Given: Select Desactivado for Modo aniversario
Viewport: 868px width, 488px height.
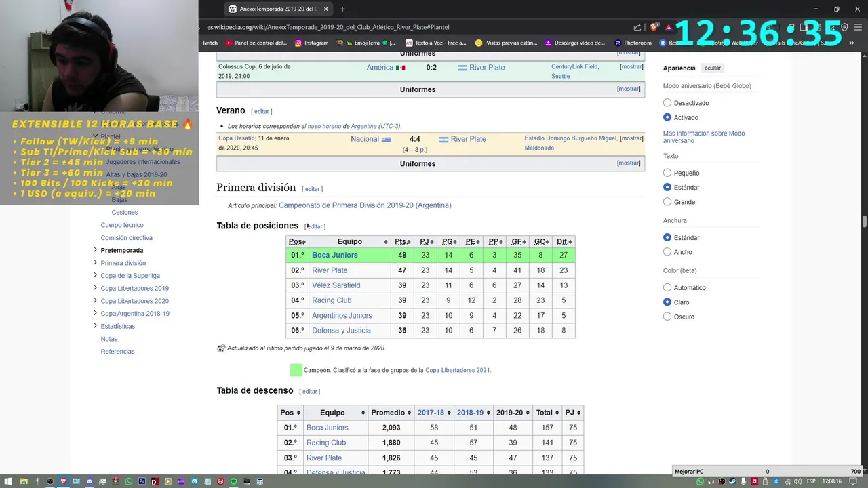Looking at the screenshot, I should [x=667, y=103].
